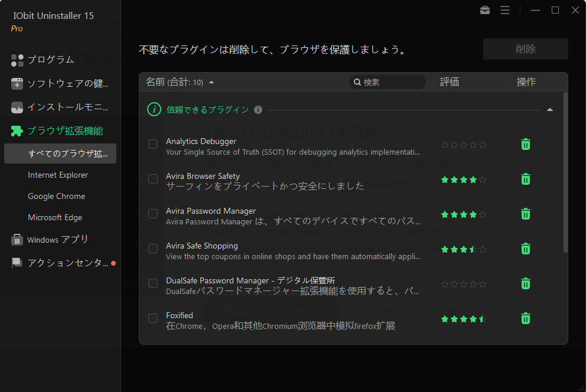The height and width of the screenshot is (392, 586).
Task: Click the action center chat icon
Action: pyautogui.click(x=17, y=263)
